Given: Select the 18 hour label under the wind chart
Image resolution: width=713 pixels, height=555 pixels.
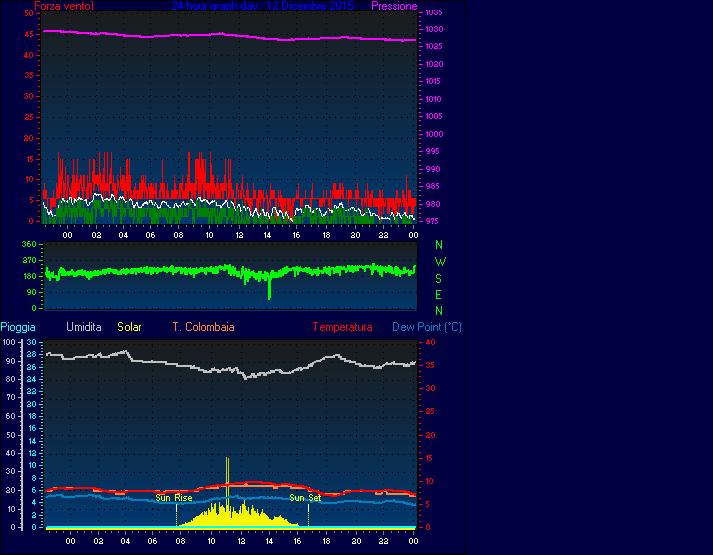Looking at the screenshot, I should (326, 235).
